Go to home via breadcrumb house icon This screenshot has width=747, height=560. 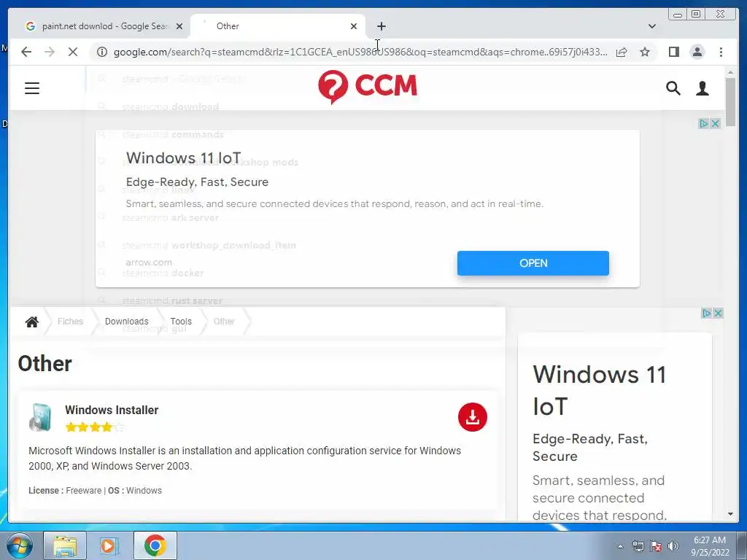click(32, 322)
